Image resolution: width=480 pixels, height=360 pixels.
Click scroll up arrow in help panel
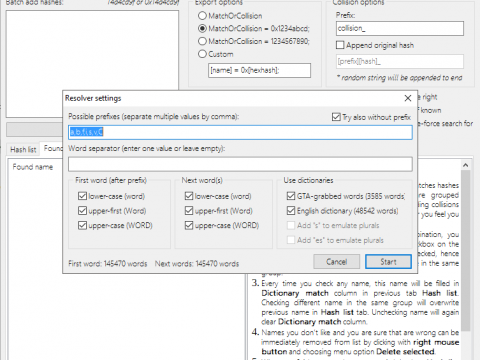point(466,165)
